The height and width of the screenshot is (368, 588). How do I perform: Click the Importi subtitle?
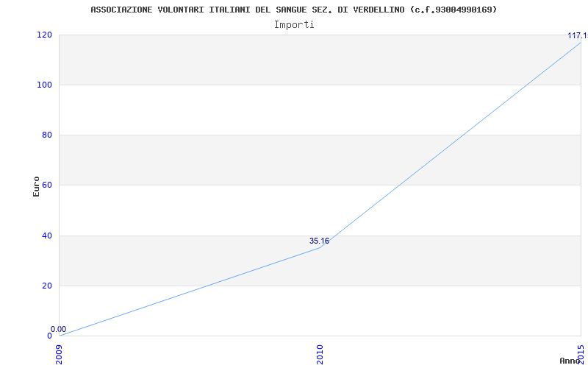tap(294, 25)
